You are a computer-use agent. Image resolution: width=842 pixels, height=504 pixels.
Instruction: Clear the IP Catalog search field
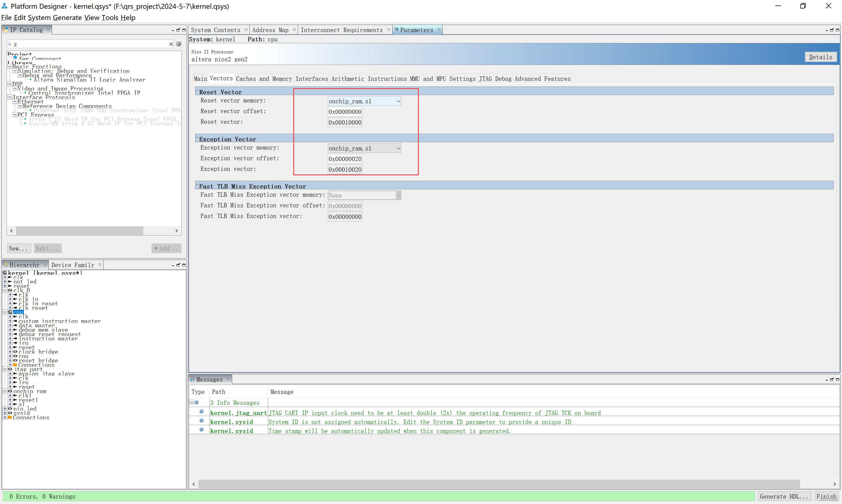pyautogui.click(x=171, y=44)
